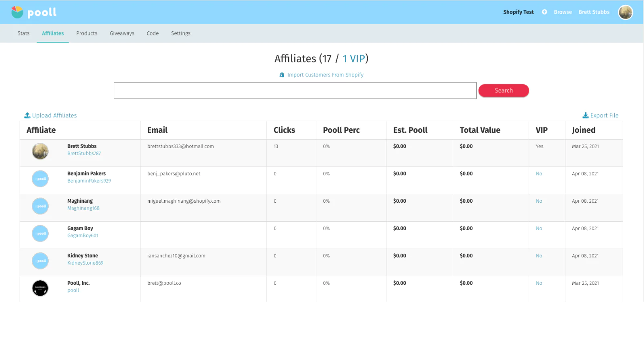
Task: Click the affiliate search input field
Action: 295,90
